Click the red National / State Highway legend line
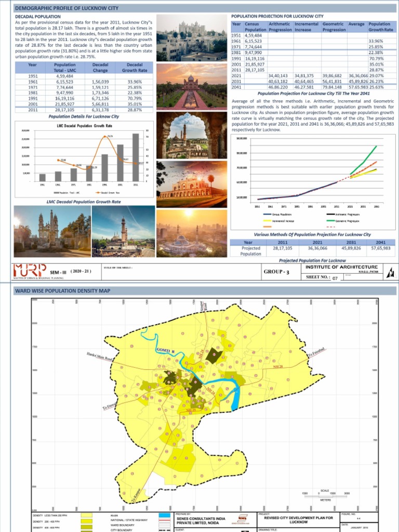The width and height of the screenshot is (399, 532). point(165,521)
